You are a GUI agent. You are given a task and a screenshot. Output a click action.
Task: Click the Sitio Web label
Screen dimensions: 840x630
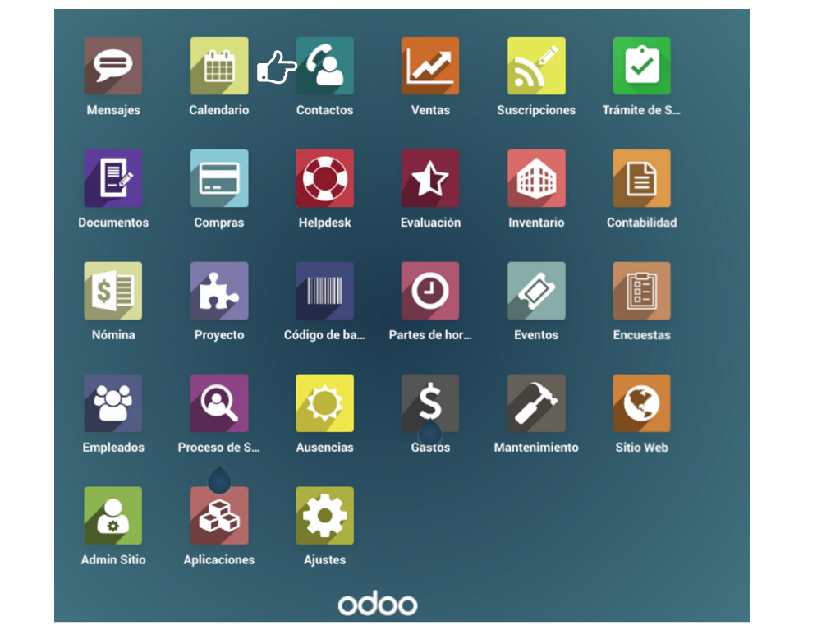641,448
